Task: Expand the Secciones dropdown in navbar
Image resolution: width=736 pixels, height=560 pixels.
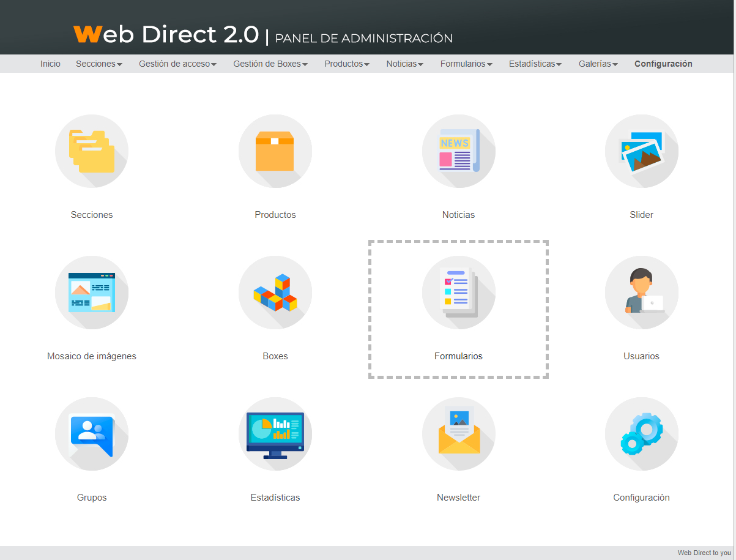Action: point(99,64)
